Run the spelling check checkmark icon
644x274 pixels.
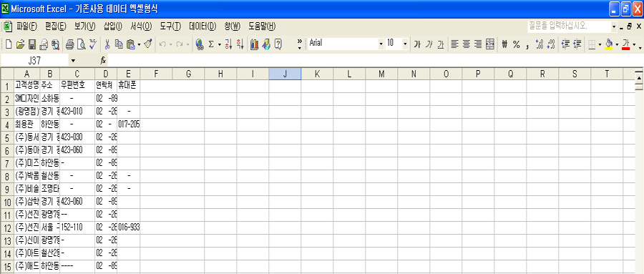[92, 44]
